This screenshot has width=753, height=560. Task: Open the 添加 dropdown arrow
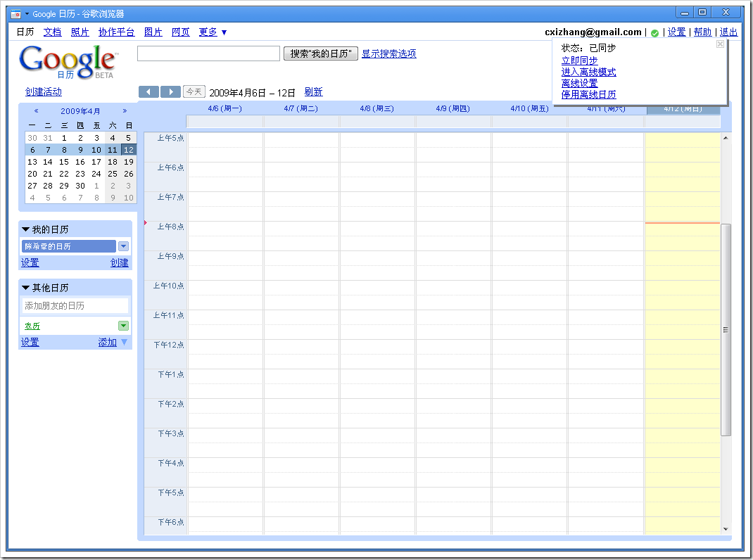pyautogui.click(x=125, y=342)
